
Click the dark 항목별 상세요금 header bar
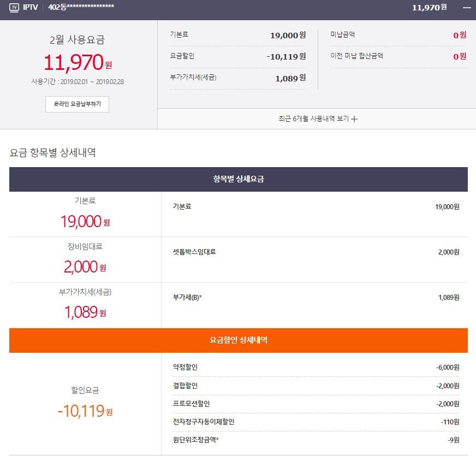tap(238, 179)
